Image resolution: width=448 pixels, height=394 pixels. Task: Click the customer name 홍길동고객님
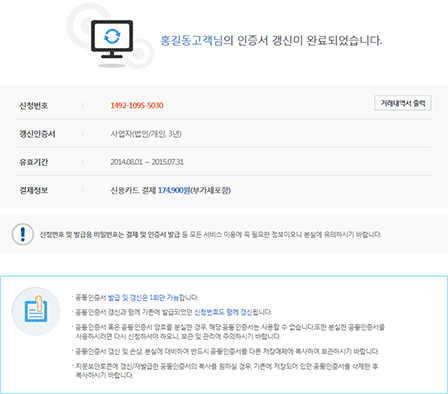[x=191, y=41]
